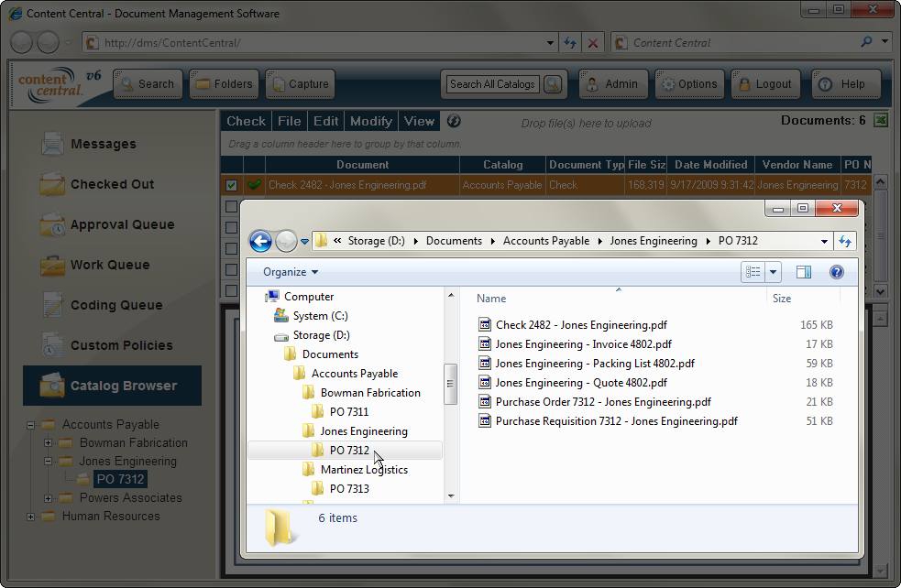
Task: Click the Explorer tree scroll-down arrow
Action: 451,496
